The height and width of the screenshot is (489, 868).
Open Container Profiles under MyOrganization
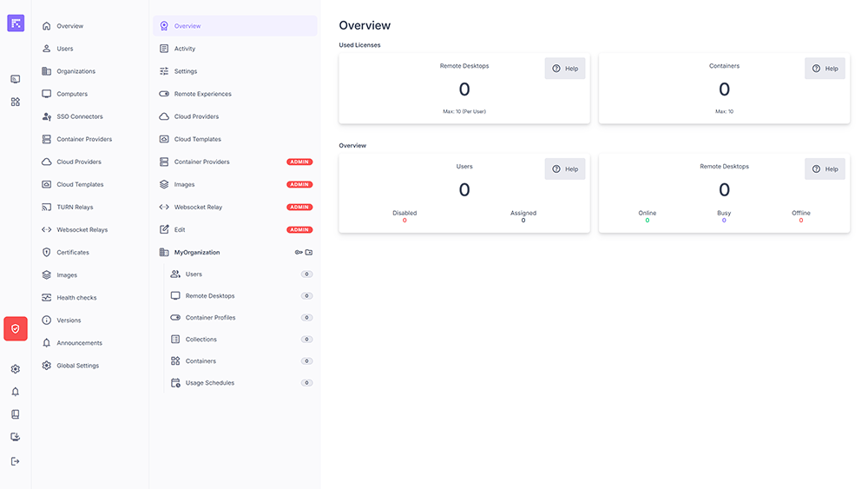click(x=210, y=318)
